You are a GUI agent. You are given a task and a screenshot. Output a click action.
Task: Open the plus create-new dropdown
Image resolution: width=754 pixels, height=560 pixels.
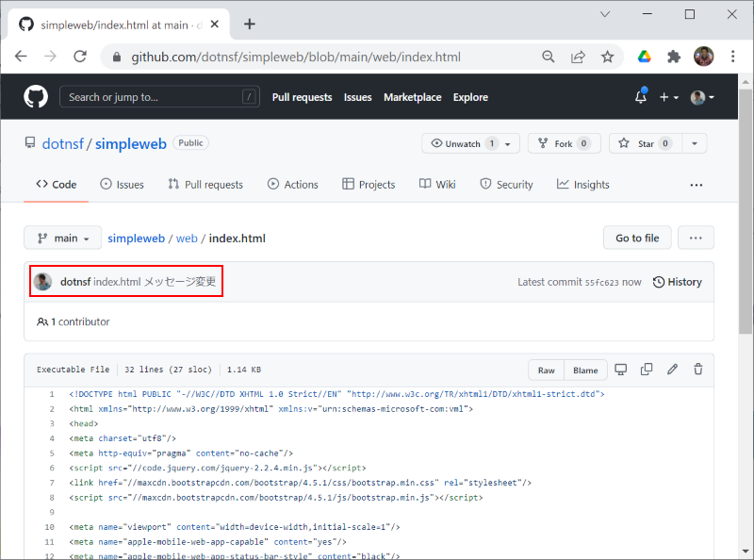pos(669,97)
